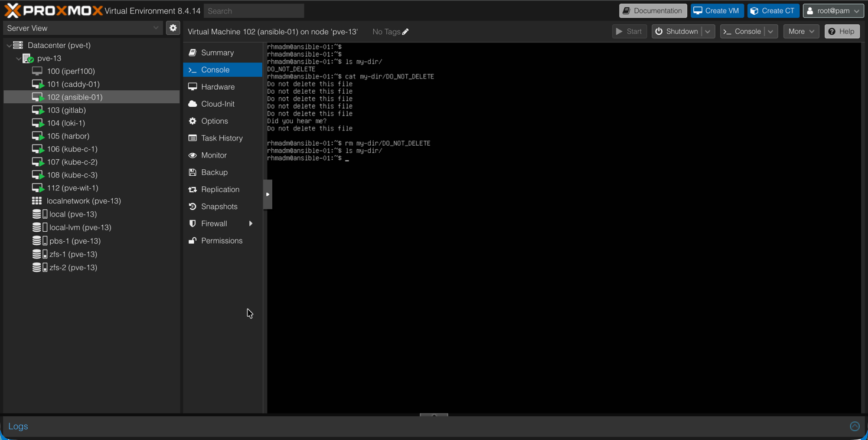Click the bottom log panel splitter handle

(434, 415)
